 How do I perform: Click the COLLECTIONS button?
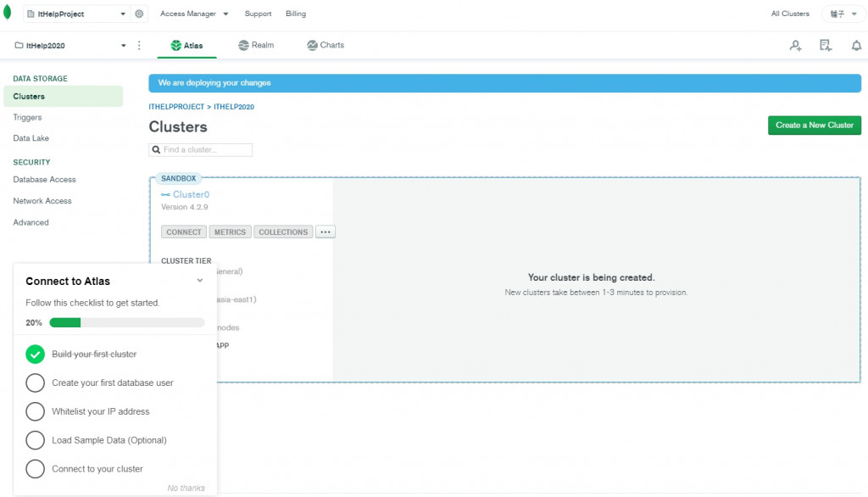[x=283, y=232]
